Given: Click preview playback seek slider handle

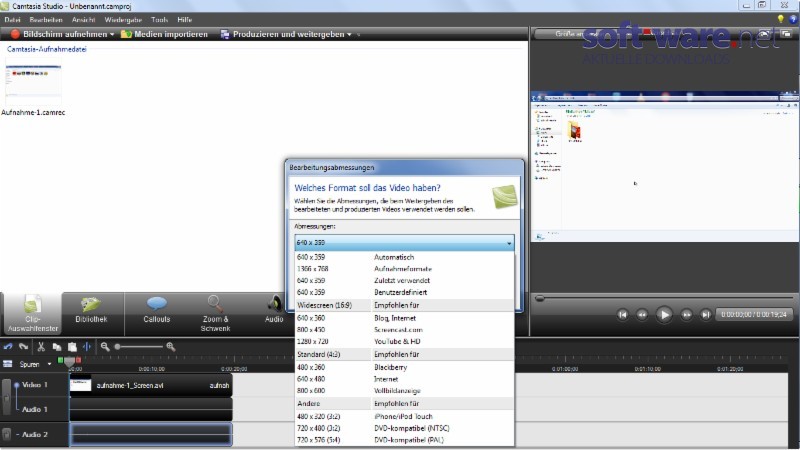Looking at the screenshot, I should tap(539, 298).
